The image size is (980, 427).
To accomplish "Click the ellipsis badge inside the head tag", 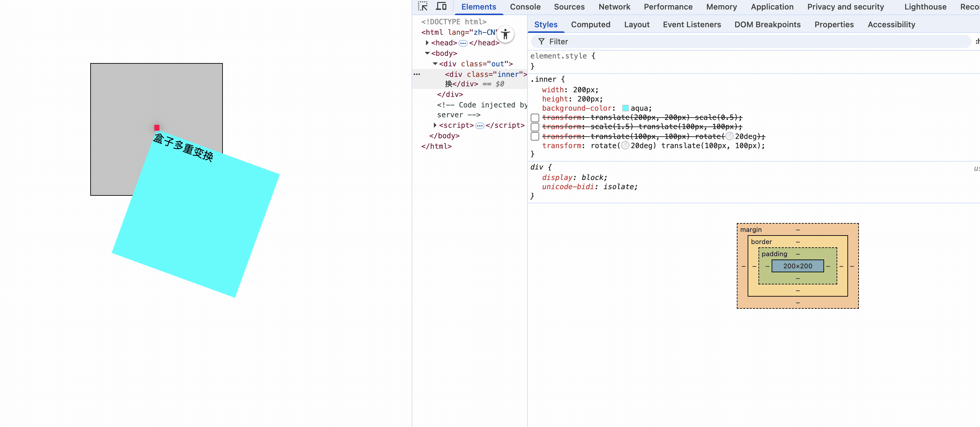I will 463,43.
